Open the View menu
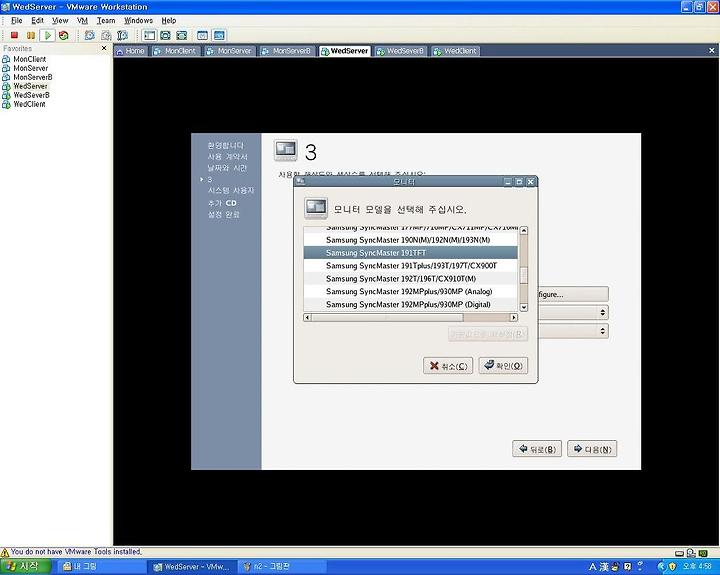This screenshot has height=575, width=720. (x=60, y=20)
